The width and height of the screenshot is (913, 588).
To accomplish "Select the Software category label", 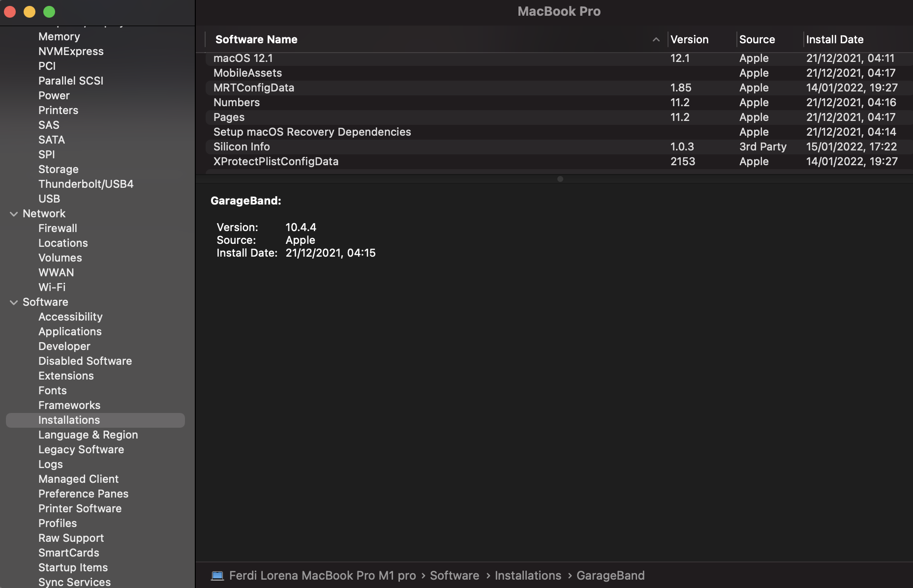I will (45, 302).
